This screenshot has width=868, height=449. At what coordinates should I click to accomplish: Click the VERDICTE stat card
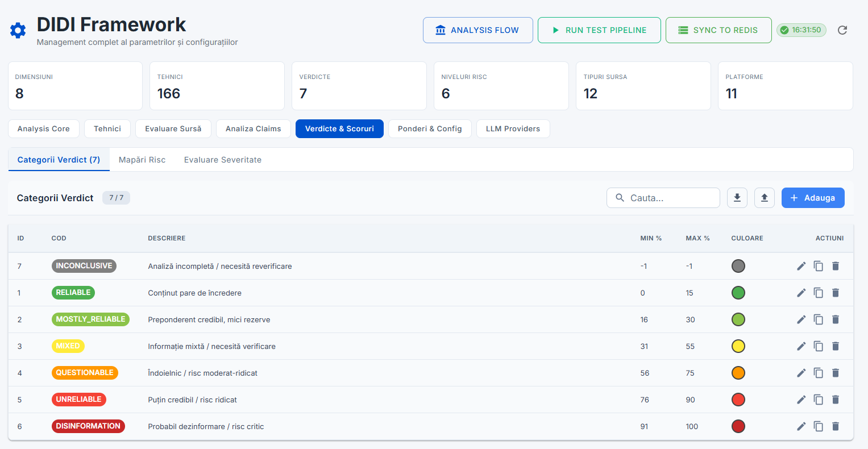(x=359, y=86)
